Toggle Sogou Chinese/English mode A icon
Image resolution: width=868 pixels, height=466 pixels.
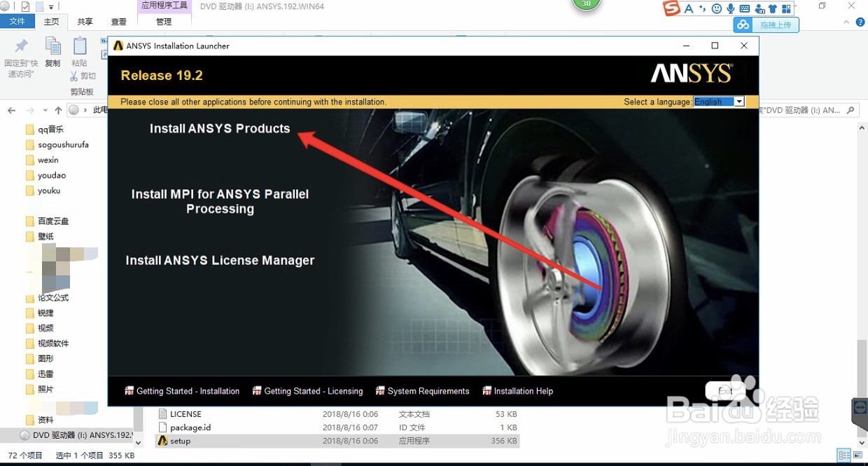pos(689,8)
